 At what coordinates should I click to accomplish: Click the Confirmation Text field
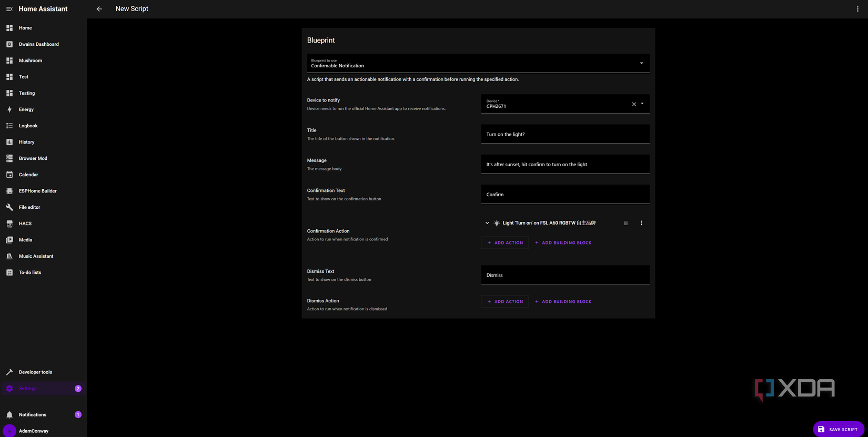(x=565, y=194)
